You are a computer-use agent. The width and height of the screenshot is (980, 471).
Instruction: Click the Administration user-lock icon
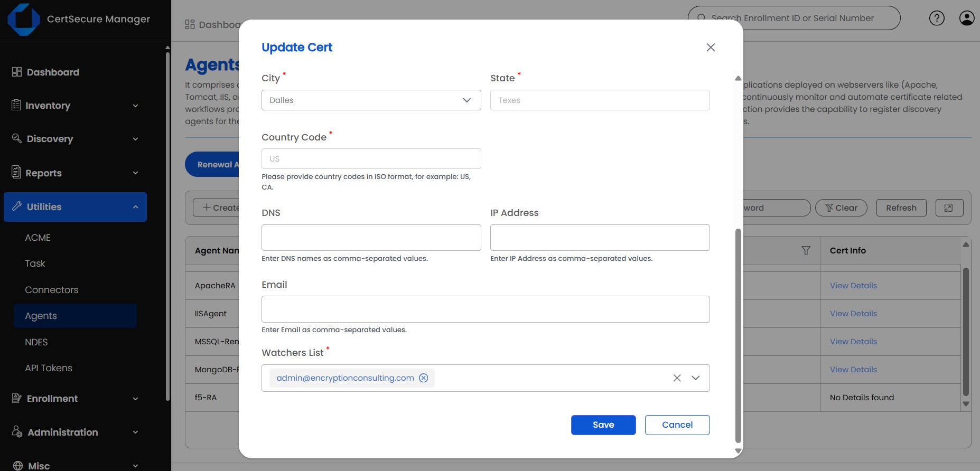(17, 431)
